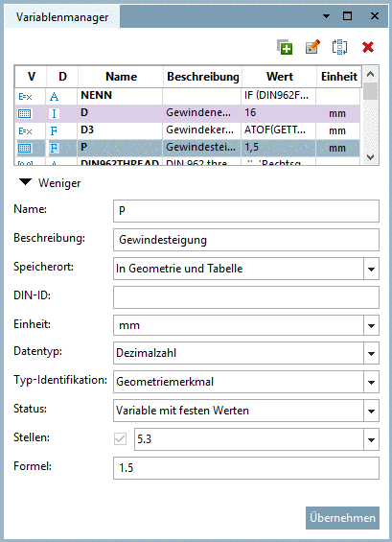The height and width of the screenshot is (542, 392).
Task: Open the Typ-Identifikation dropdown
Action: click(371, 382)
